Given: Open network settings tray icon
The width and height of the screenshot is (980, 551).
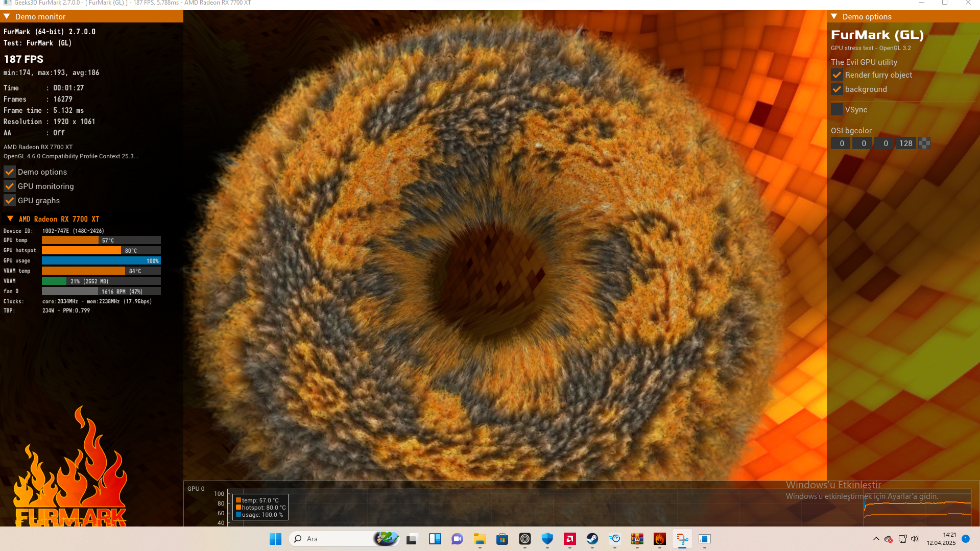Looking at the screenshot, I should tap(902, 539).
